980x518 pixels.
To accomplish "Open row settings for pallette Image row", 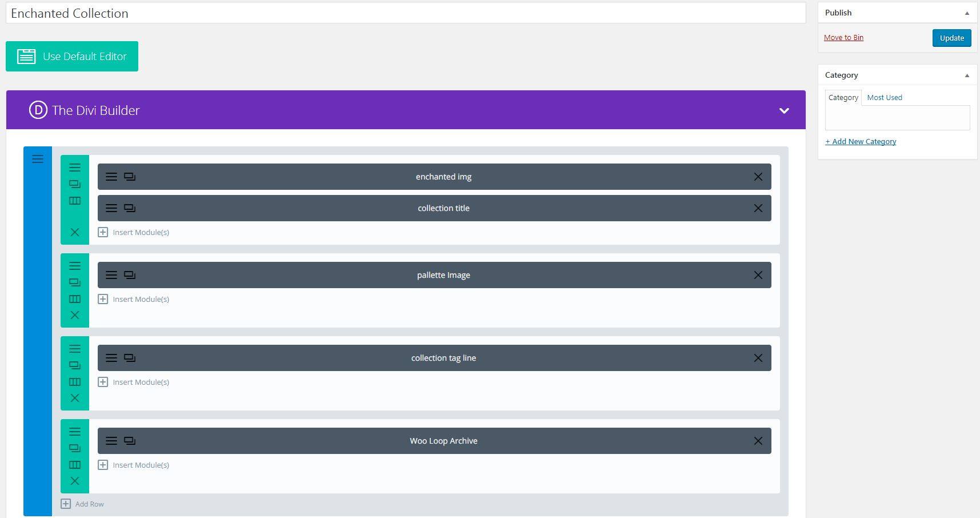I will [x=75, y=266].
